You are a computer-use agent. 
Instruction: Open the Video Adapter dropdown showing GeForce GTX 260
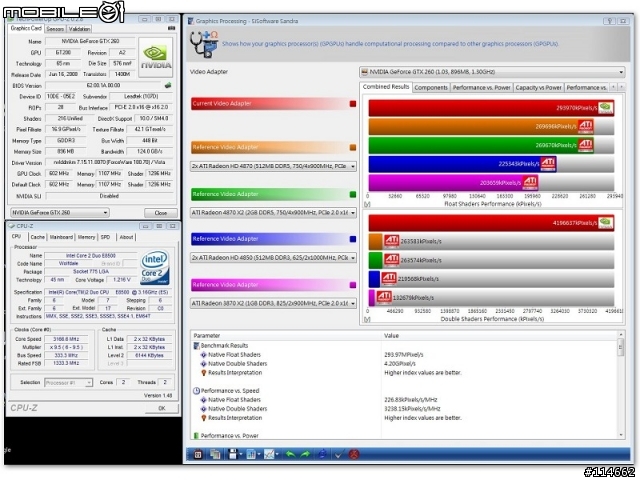point(492,72)
